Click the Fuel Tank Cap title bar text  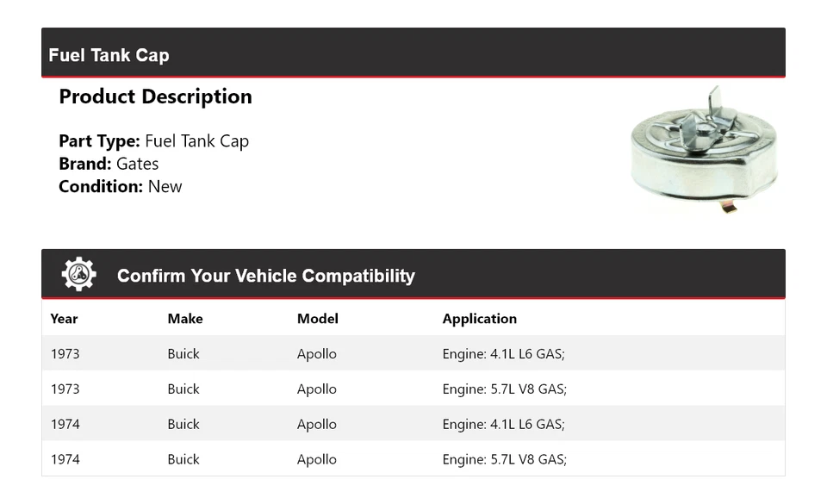click(x=109, y=55)
